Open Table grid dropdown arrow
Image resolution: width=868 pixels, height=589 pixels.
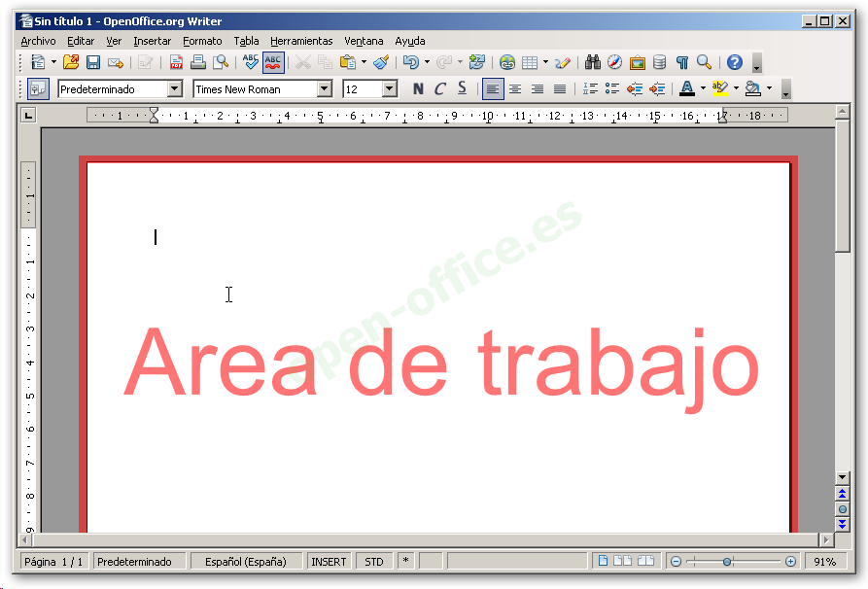(x=545, y=62)
